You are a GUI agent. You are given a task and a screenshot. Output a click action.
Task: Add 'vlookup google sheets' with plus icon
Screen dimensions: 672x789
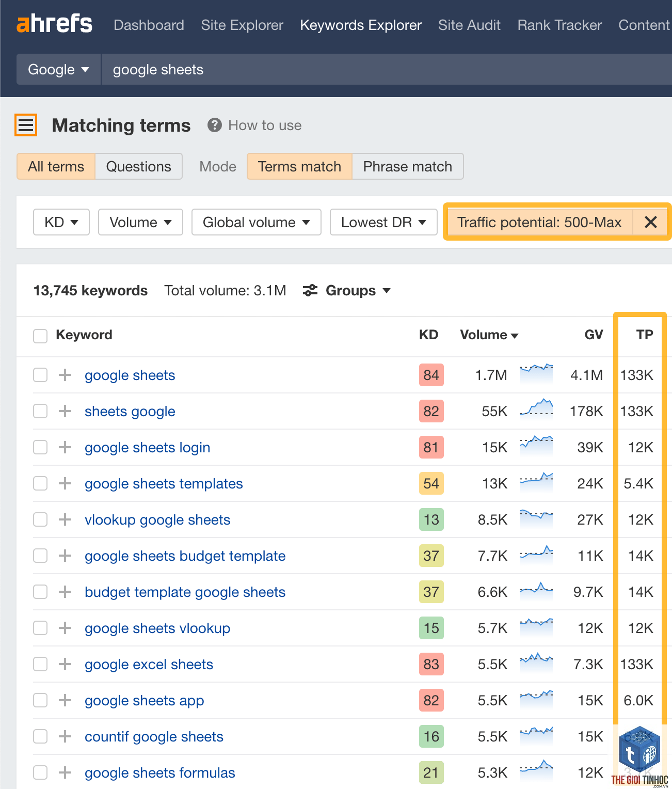[65, 519]
